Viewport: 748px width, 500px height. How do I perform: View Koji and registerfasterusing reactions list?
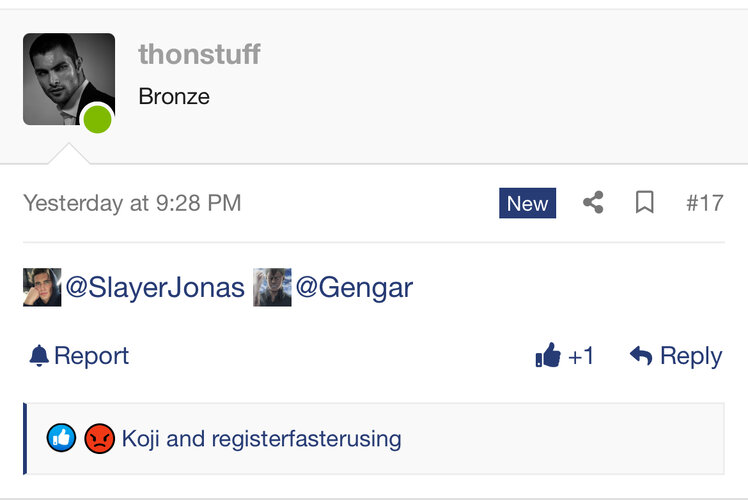coord(261,438)
